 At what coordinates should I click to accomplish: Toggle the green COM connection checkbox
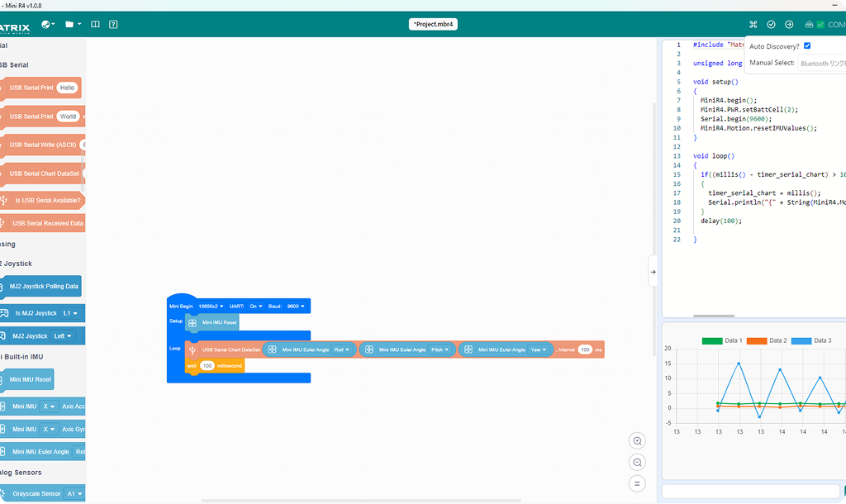[x=820, y=24]
